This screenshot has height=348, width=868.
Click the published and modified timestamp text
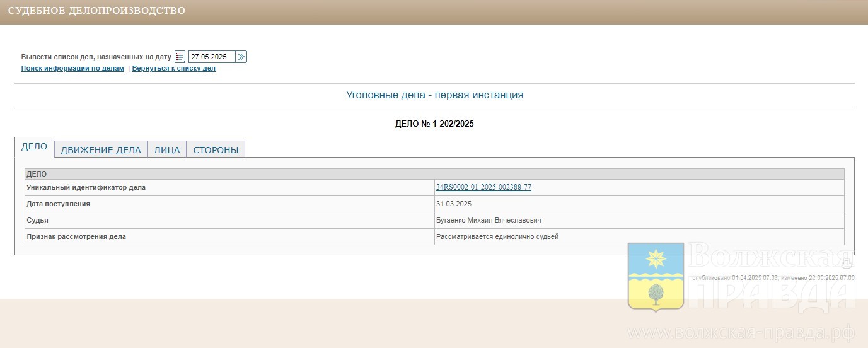pos(773,278)
